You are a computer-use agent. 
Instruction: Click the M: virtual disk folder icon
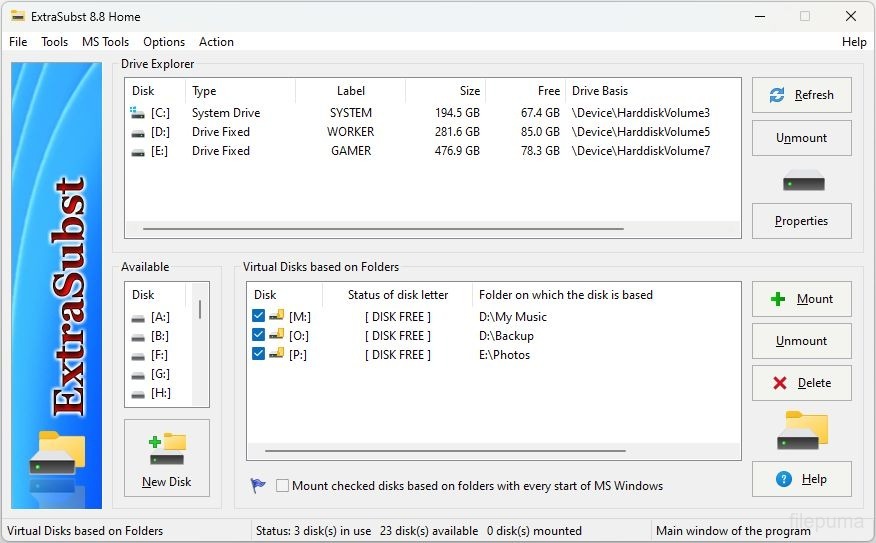point(277,317)
